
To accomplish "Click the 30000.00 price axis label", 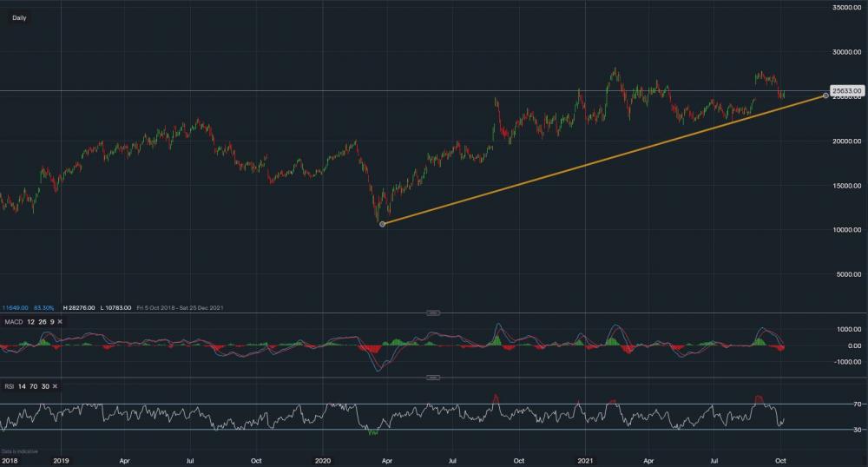I will click(x=845, y=52).
